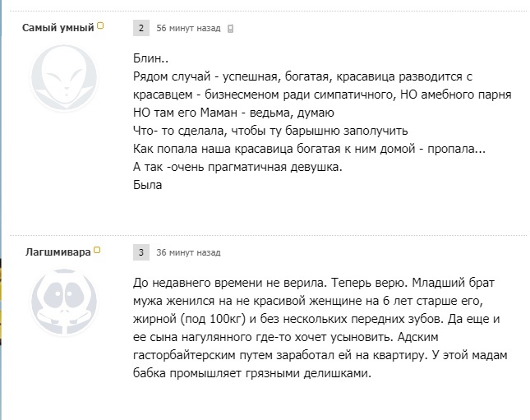
Task: Click comment number 3 badge
Action: (141, 252)
